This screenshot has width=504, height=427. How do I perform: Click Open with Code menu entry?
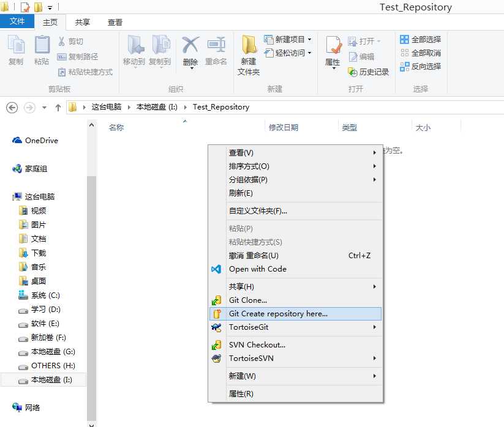tap(295, 269)
